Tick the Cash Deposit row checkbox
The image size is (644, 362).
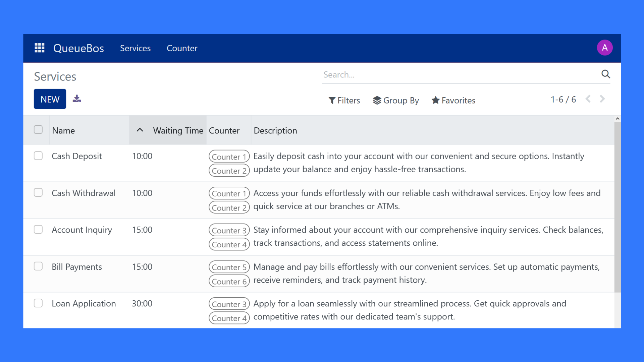pyautogui.click(x=38, y=156)
